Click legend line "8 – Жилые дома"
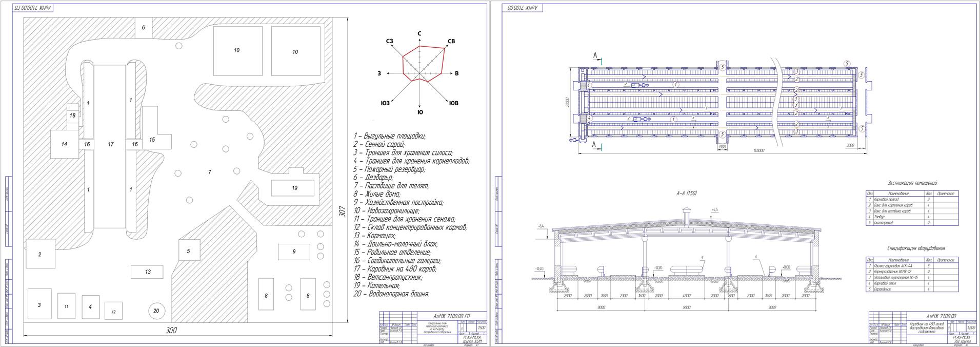This screenshot has width=980, height=347. pos(376,194)
